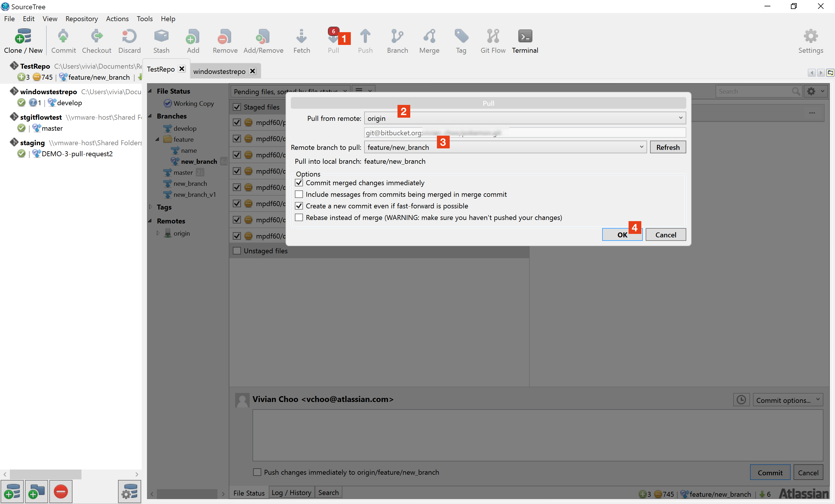Switch to the bottom Search tab
This screenshot has width=835, height=504.
coord(328,492)
